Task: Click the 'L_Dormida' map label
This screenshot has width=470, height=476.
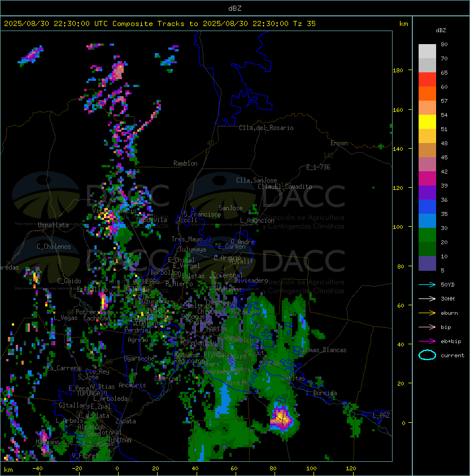Action: pos(321,393)
